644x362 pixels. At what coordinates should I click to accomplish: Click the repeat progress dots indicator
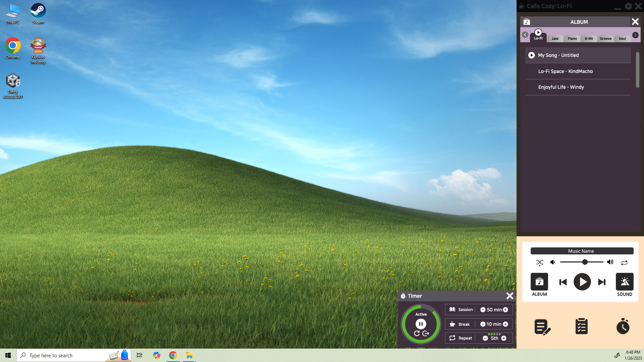494,334
